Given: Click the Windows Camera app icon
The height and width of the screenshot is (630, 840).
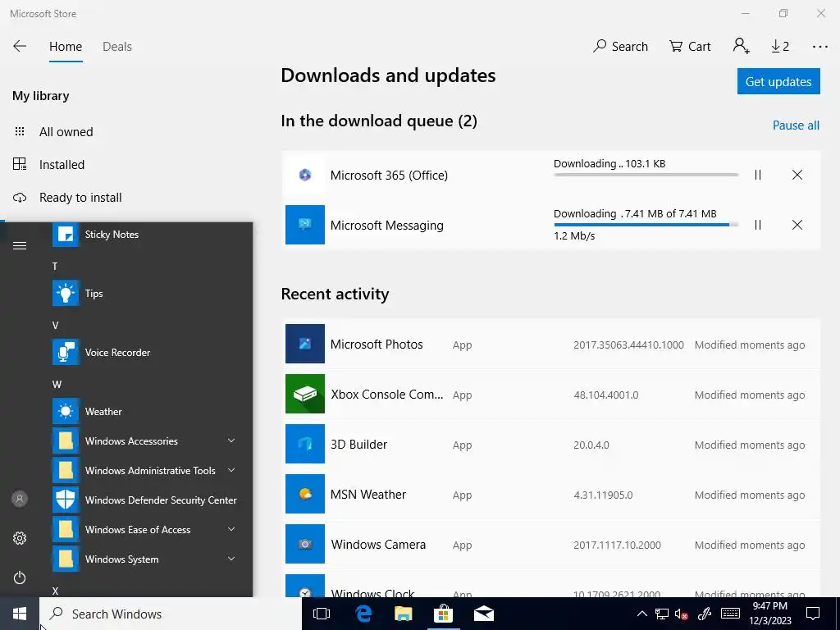Looking at the screenshot, I should pyautogui.click(x=305, y=544).
